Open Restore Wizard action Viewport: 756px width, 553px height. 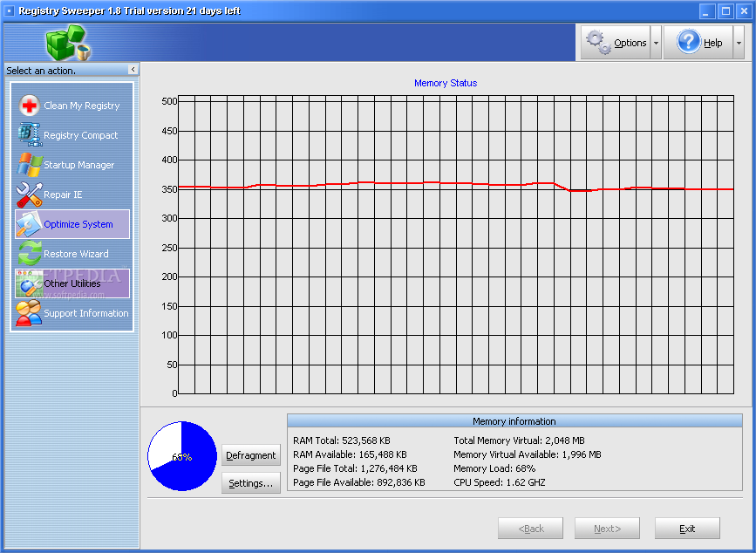pos(73,254)
